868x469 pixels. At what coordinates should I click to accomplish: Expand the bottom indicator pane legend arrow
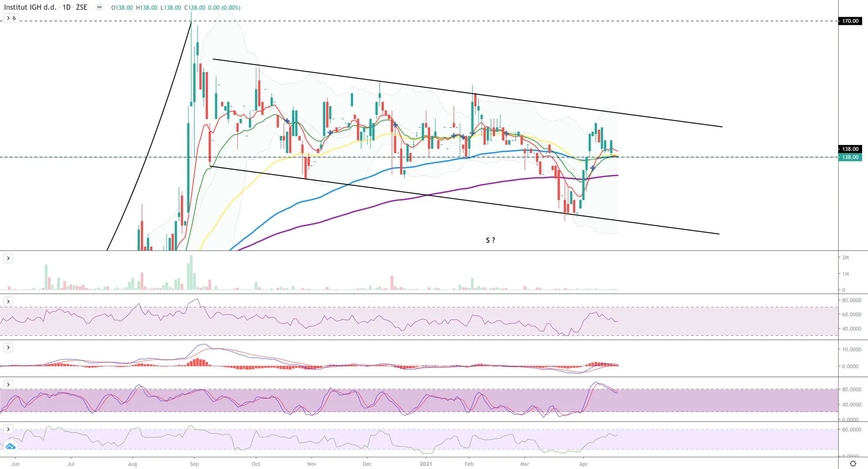pos(8,429)
